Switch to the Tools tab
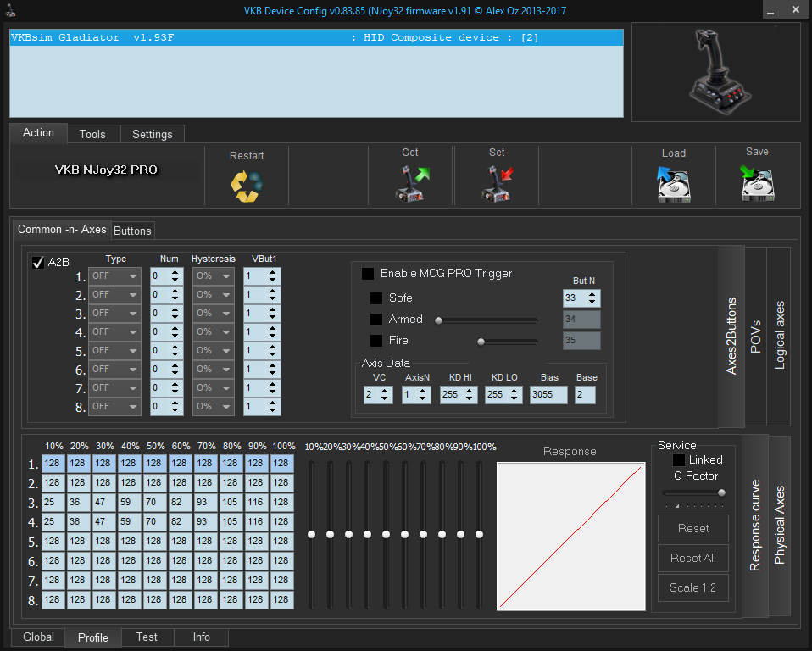Viewport: 812px width, 651px height. [92, 134]
